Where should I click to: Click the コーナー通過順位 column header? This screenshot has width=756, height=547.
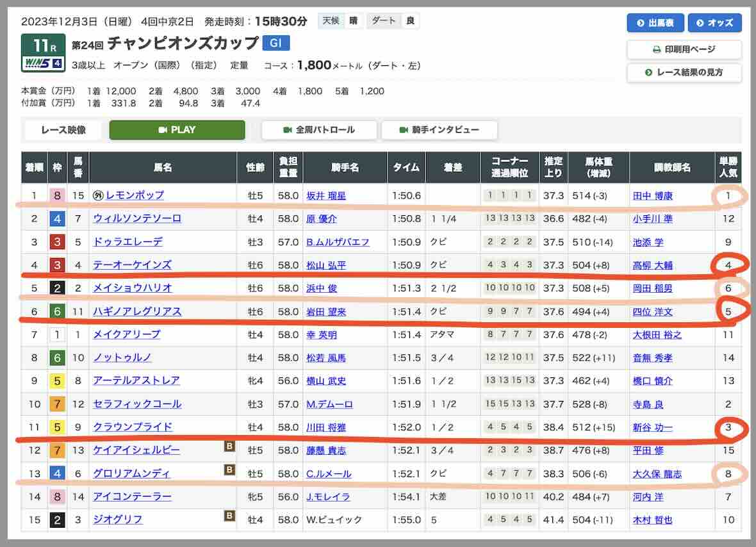click(509, 167)
